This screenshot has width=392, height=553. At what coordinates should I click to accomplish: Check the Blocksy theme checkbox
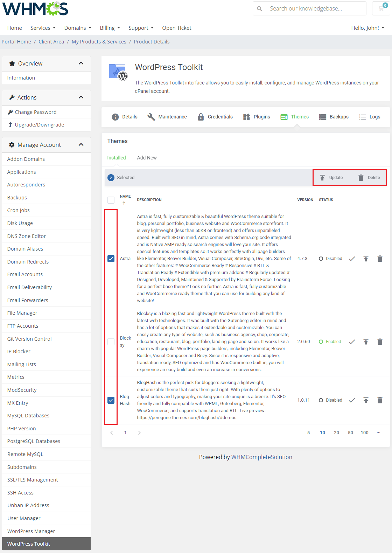(x=111, y=342)
